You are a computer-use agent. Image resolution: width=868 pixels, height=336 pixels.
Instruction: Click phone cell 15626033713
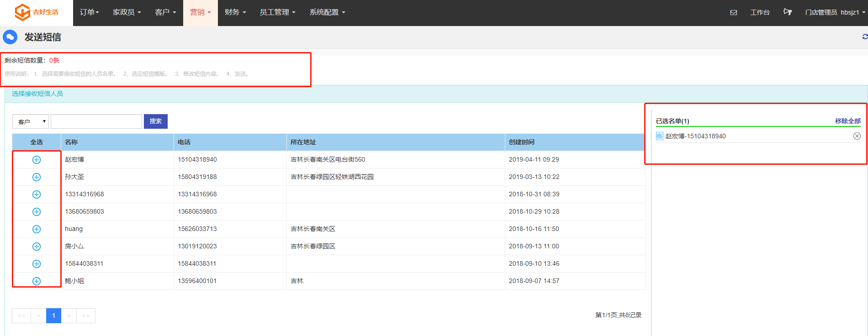tap(197, 229)
